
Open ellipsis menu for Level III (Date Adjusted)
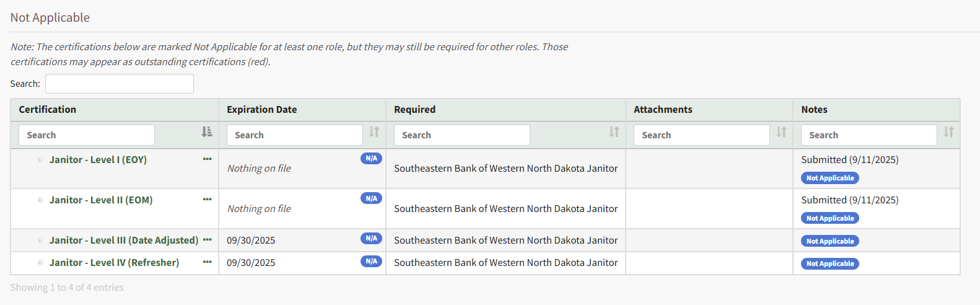tap(207, 240)
